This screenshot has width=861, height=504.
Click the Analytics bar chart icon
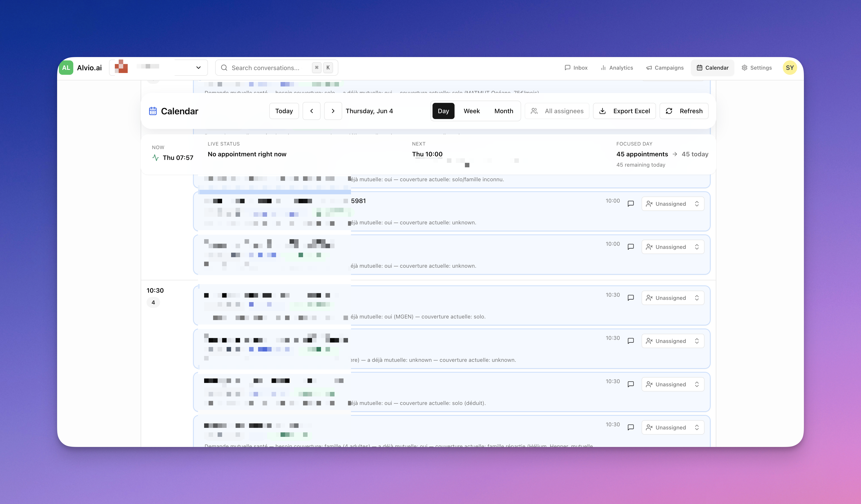tap(603, 68)
